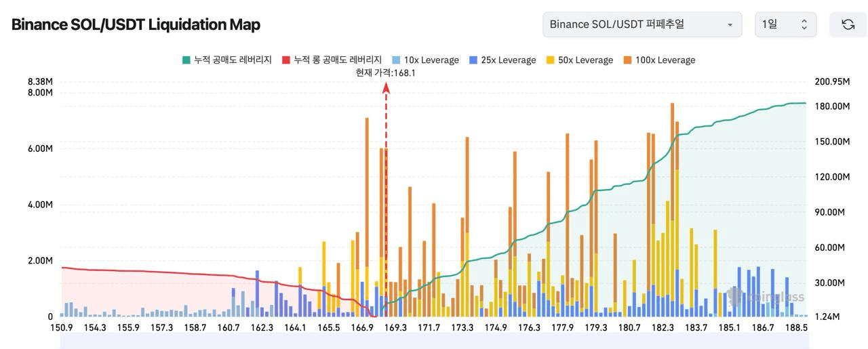Click the 158.7 x-axis price label
Image resolution: width=868 pixels, height=349 pixels.
point(195,327)
